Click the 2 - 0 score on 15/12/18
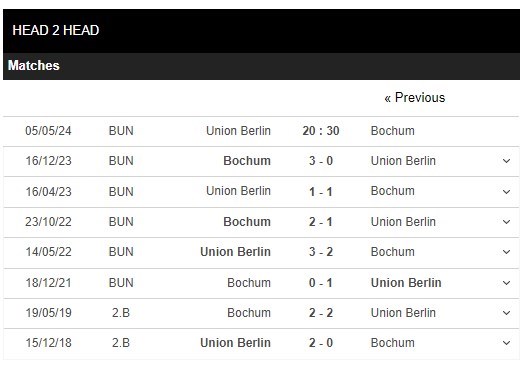Screen dimensions: 526x367 coord(321,343)
